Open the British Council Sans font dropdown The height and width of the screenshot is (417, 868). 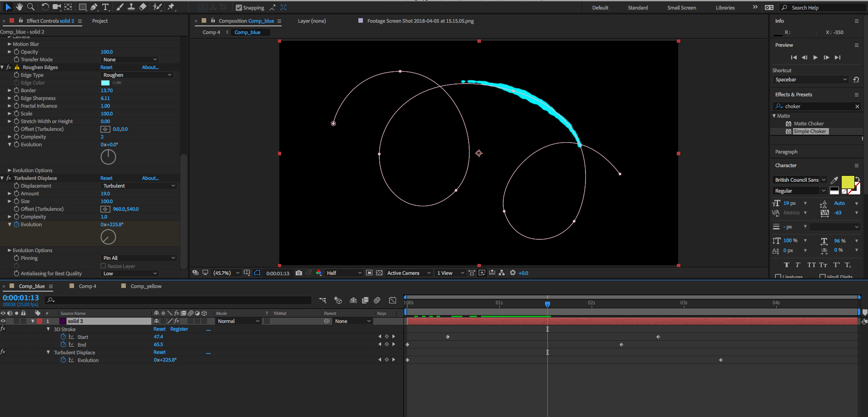point(800,180)
